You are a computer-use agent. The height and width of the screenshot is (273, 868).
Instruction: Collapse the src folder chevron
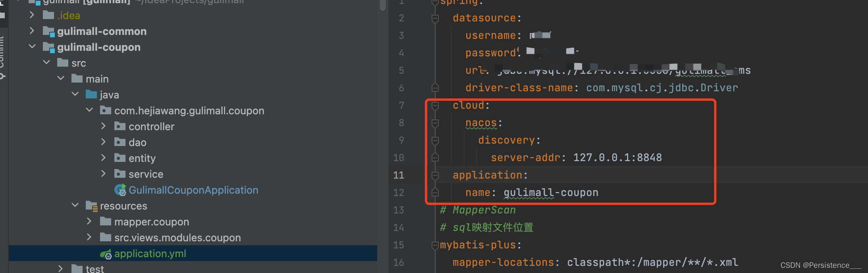click(46, 63)
